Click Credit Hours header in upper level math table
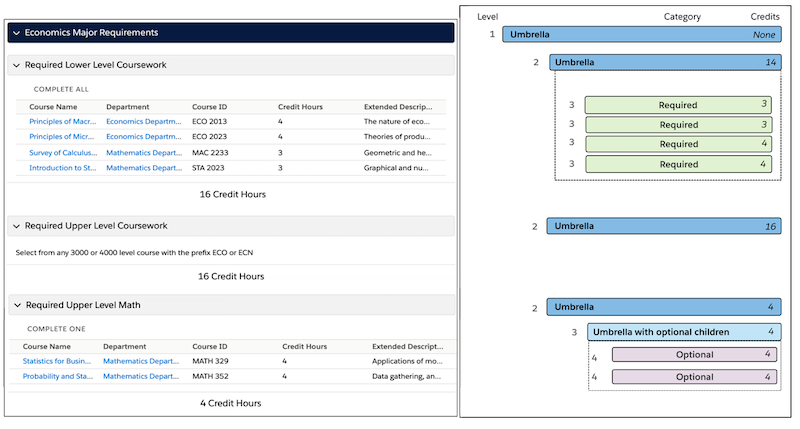The height and width of the screenshot is (429, 800). (305, 346)
